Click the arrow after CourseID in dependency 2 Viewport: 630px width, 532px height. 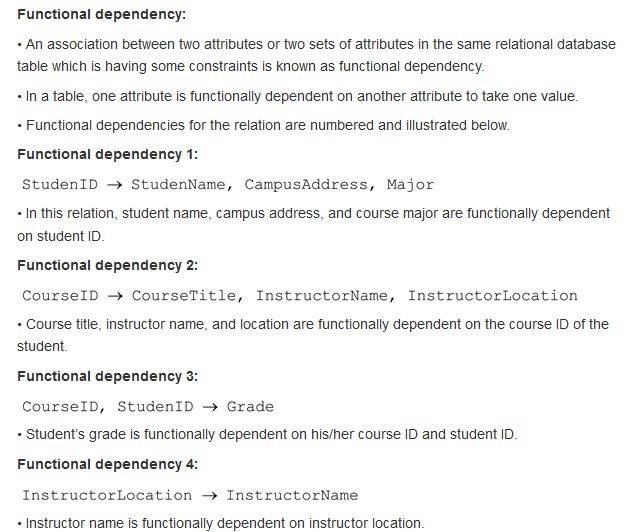click(x=115, y=296)
